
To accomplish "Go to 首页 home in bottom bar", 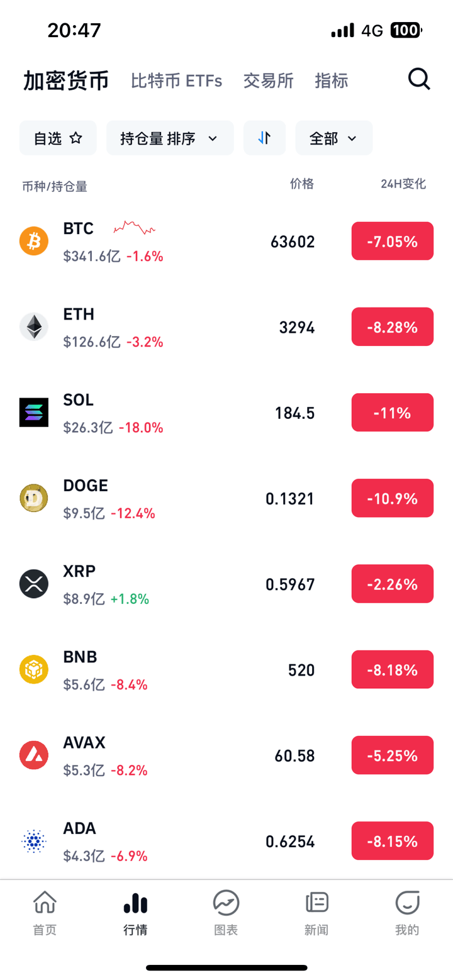I will click(x=45, y=912).
